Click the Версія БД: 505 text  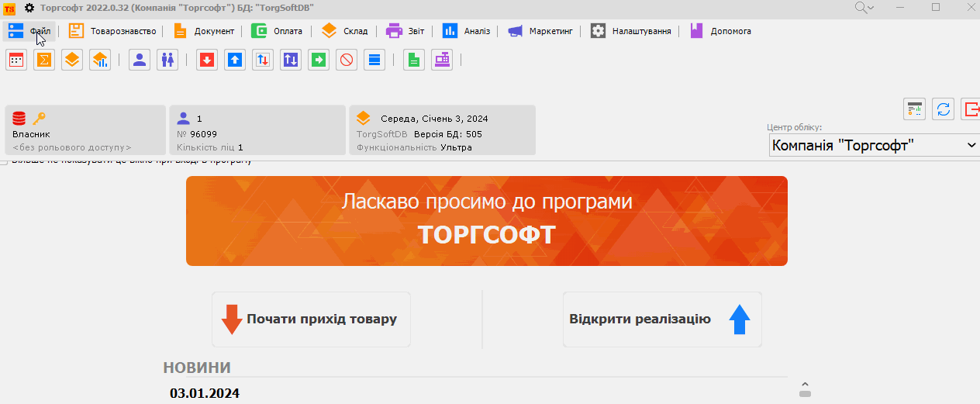tap(448, 134)
